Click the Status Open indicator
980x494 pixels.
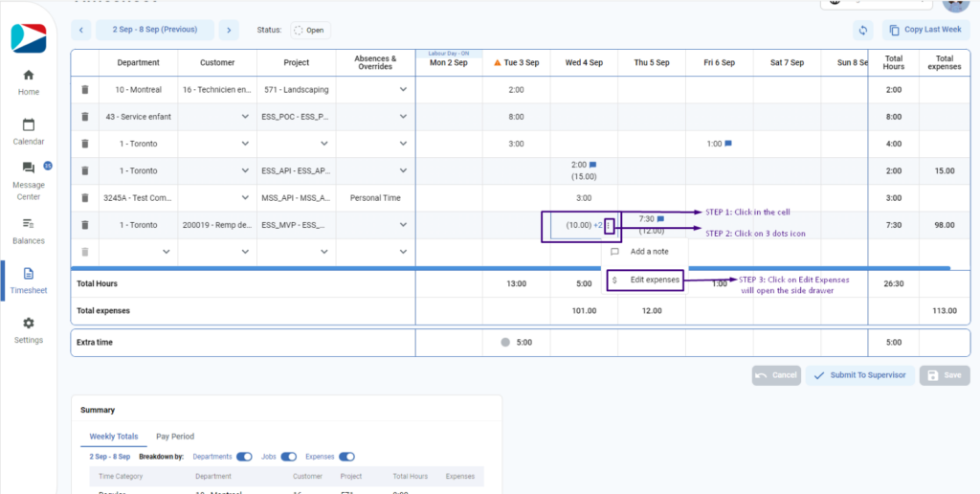[311, 30]
